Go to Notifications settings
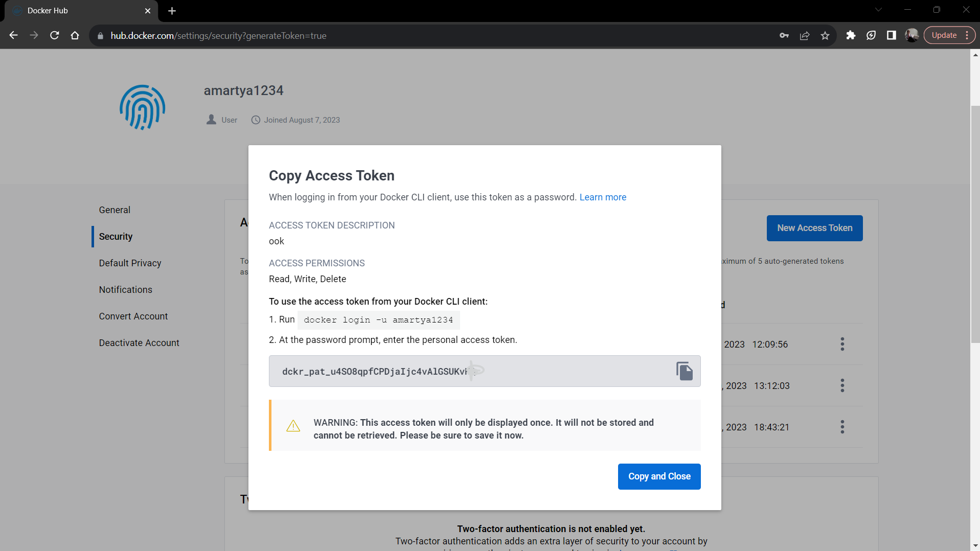 point(126,290)
